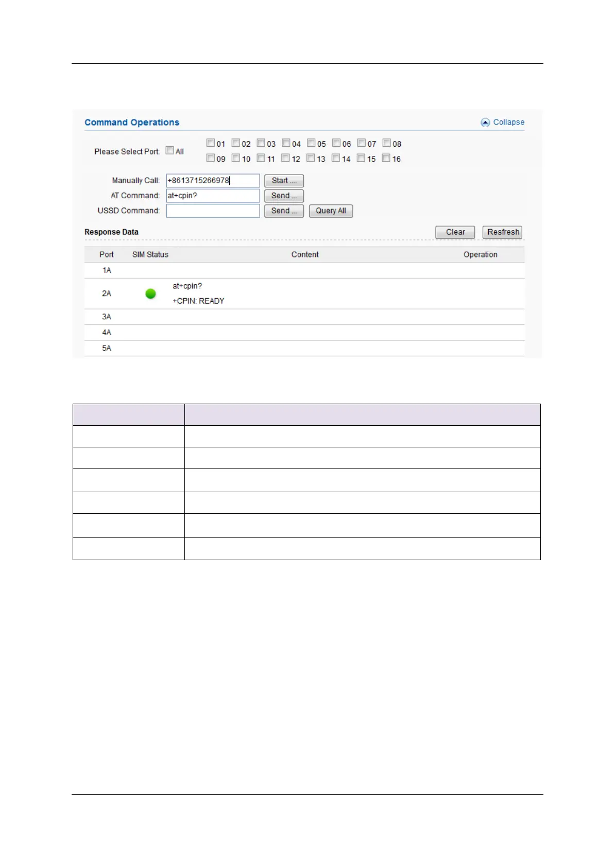Select port 07 checkbox
615x868 pixels.
click(x=362, y=143)
